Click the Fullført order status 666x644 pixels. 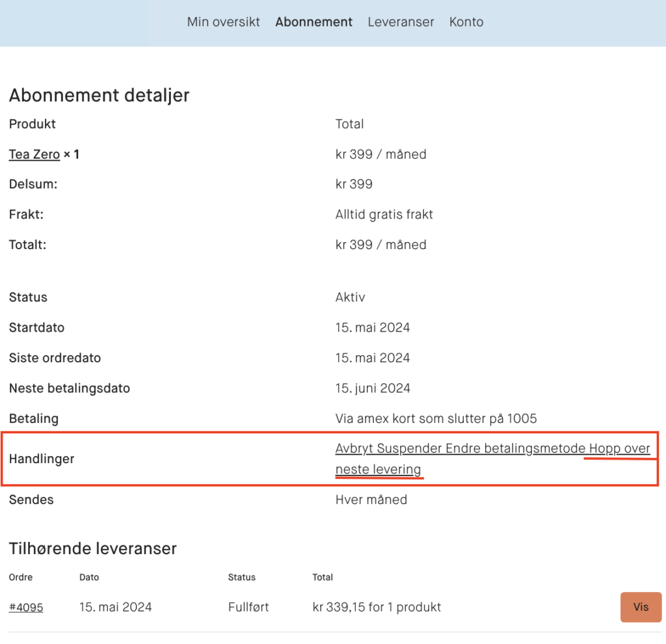point(248,608)
